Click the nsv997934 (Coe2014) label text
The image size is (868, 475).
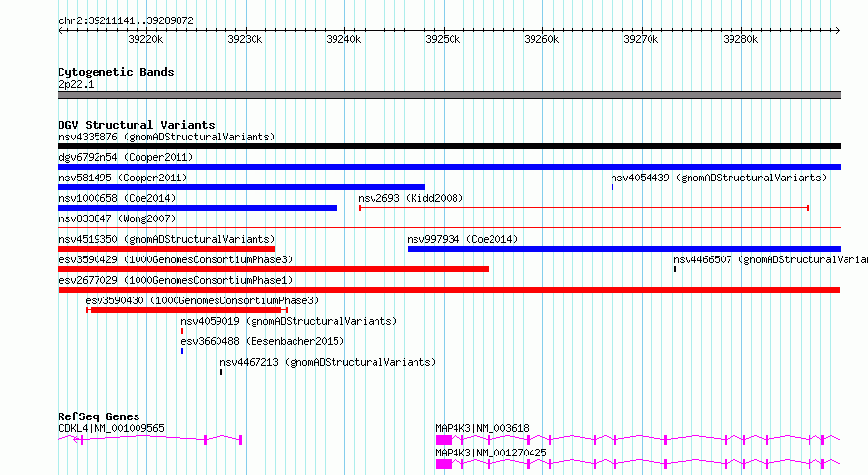pos(462,239)
